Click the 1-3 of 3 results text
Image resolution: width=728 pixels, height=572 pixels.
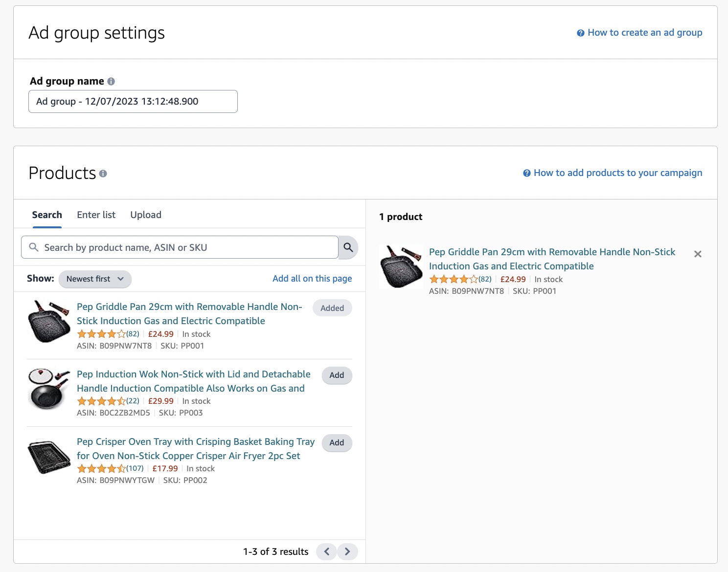(x=276, y=551)
